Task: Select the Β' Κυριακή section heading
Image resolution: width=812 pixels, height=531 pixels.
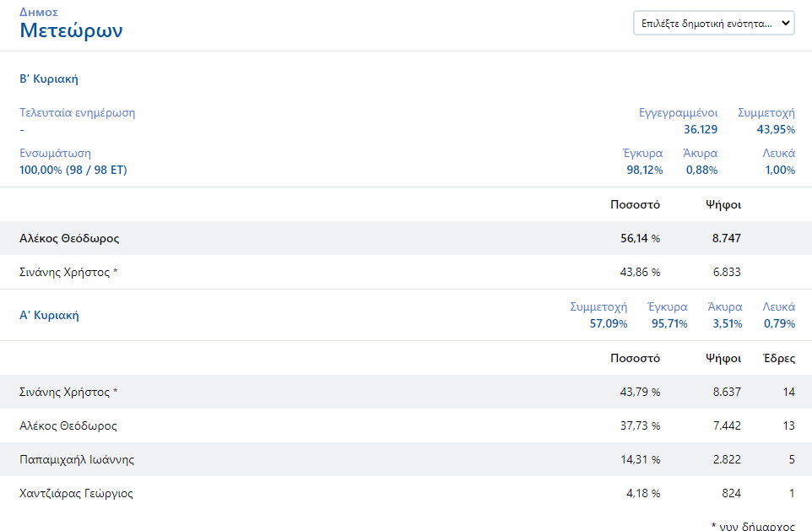Action: click(x=49, y=79)
